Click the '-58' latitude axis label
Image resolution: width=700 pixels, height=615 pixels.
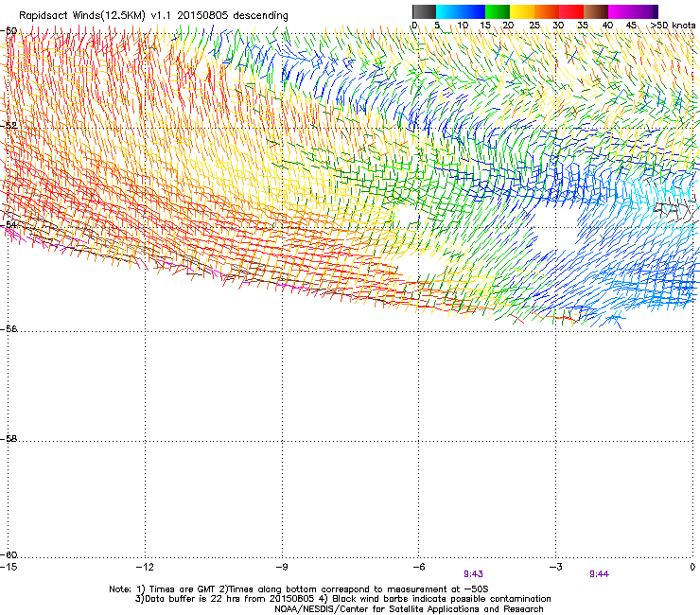pos(9,439)
